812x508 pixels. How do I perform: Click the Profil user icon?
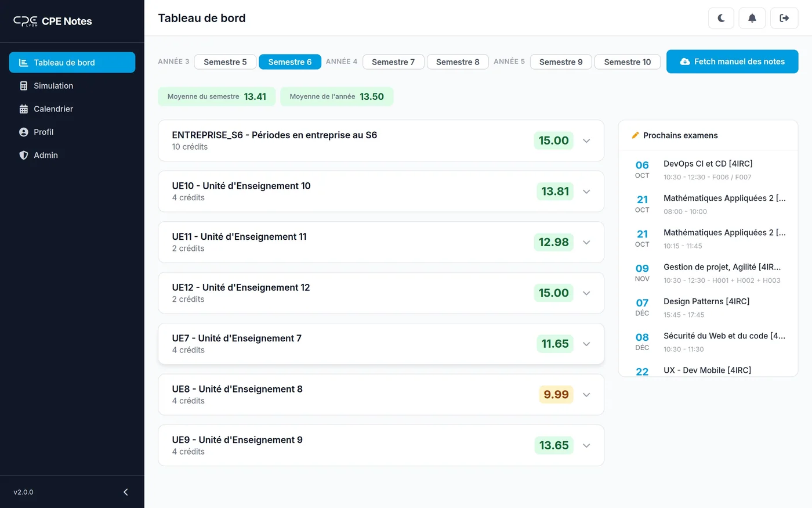click(x=24, y=132)
